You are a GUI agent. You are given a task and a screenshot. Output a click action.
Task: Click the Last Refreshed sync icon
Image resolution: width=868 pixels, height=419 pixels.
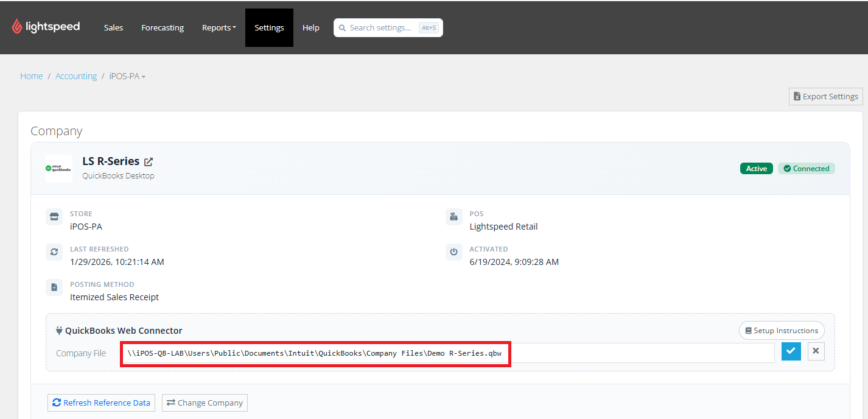pyautogui.click(x=54, y=252)
